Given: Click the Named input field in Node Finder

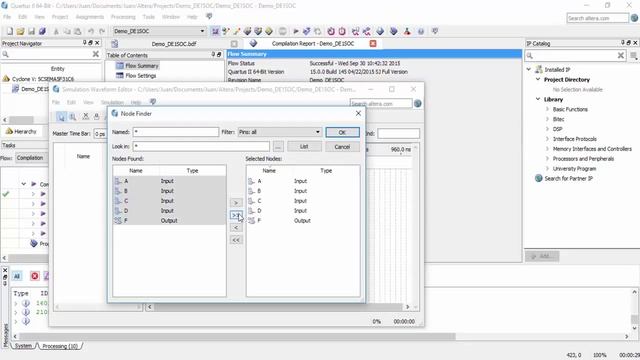Looking at the screenshot, I should coord(176,132).
